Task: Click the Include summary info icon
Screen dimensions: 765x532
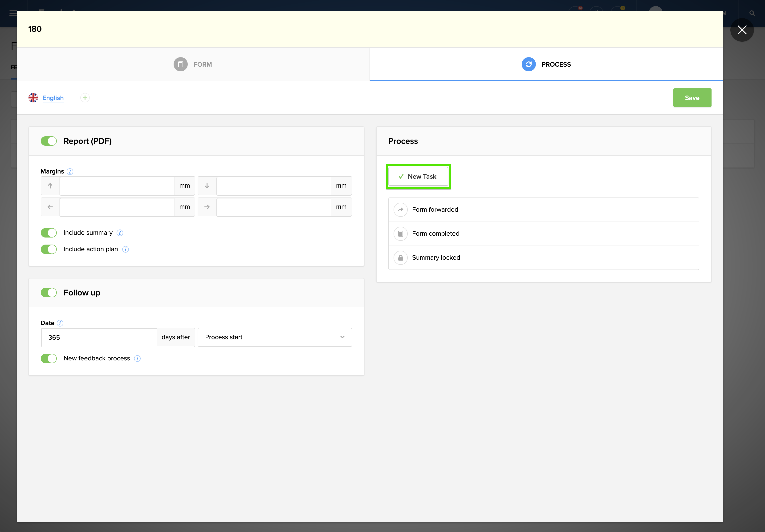Action: [x=120, y=233]
